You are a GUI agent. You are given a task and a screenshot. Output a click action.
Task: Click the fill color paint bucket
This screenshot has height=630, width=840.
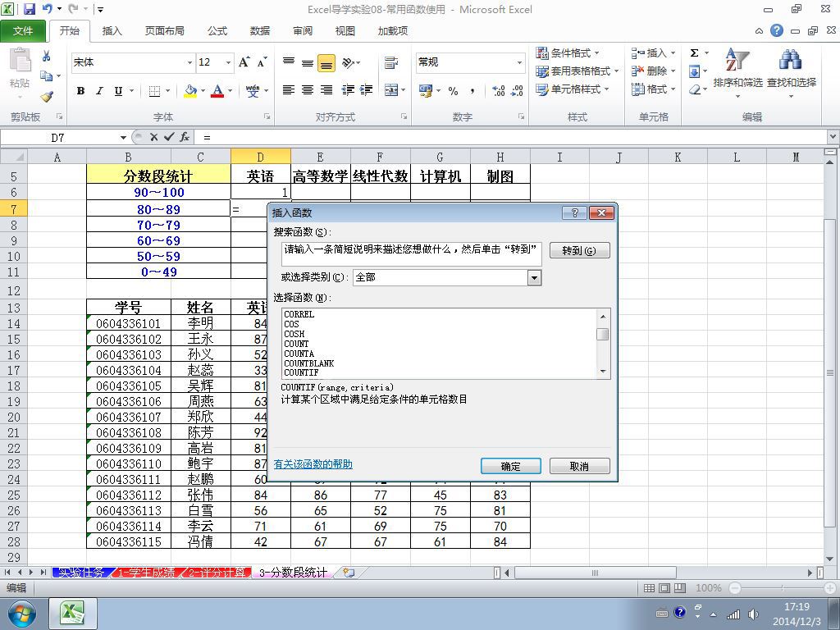point(190,90)
